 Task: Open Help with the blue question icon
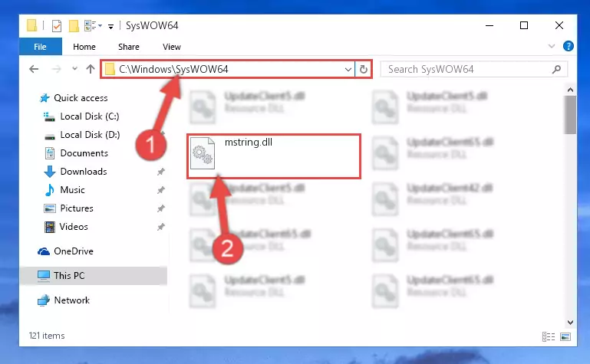click(x=569, y=46)
